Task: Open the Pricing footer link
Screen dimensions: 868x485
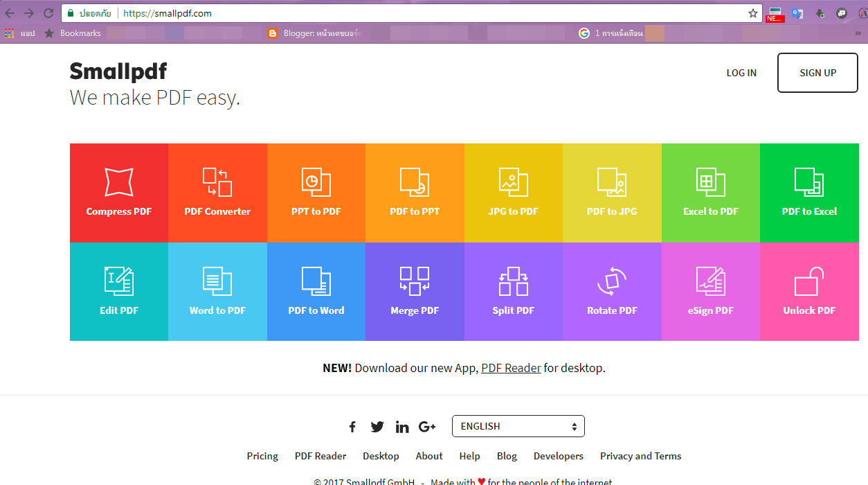Action: pos(262,456)
